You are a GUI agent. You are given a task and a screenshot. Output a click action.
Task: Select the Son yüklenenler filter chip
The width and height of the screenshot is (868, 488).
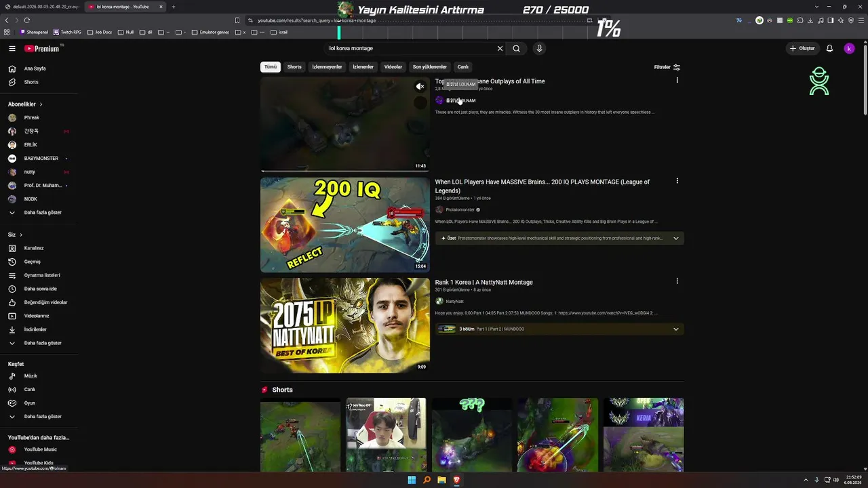pos(430,67)
